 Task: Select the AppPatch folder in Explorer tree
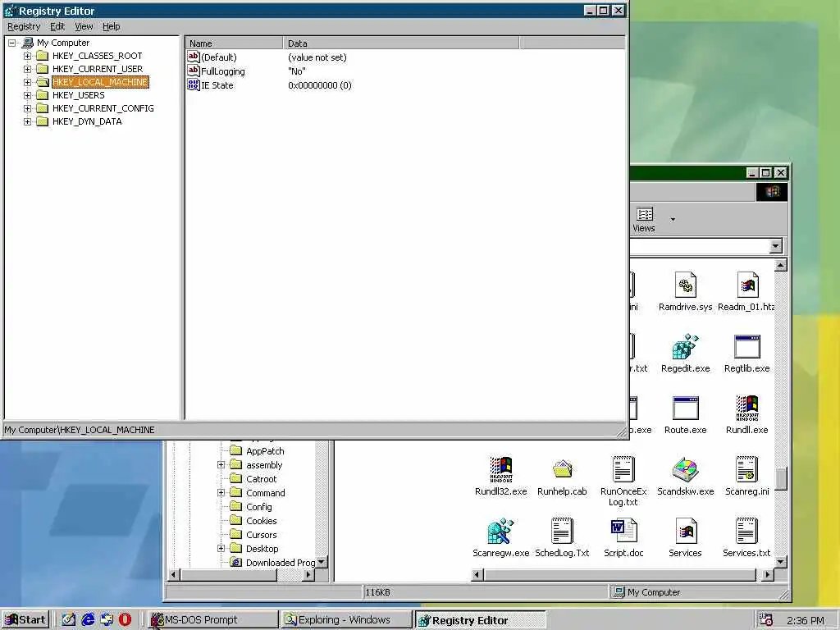[265, 451]
